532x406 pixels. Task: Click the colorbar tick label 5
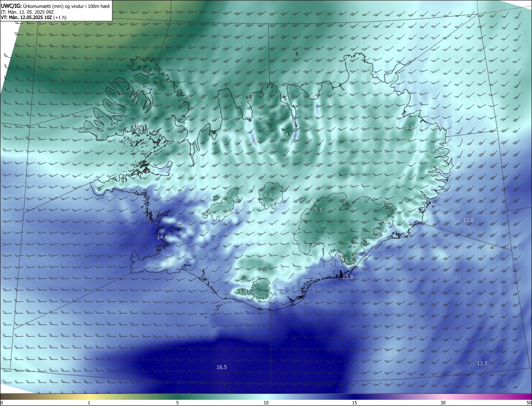(177, 403)
